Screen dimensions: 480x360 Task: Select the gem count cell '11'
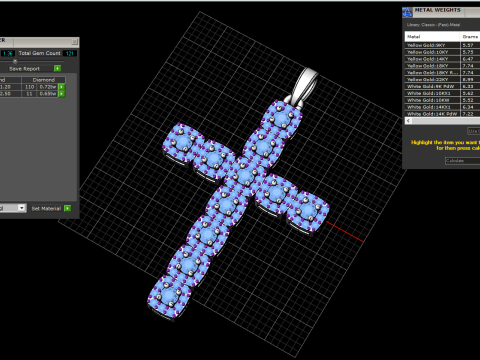point(30,94)
